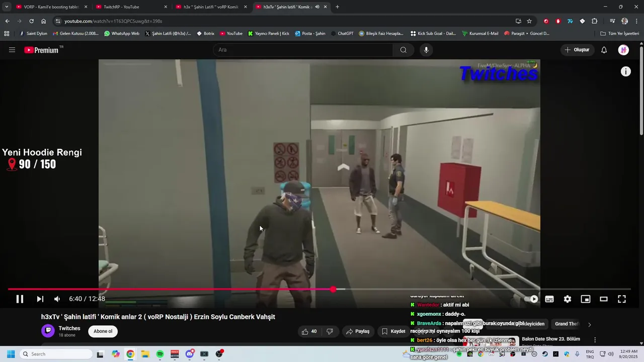644x362 pixels.
Task: Enter fullscreen video mode
Action: [x=622, y=299]
